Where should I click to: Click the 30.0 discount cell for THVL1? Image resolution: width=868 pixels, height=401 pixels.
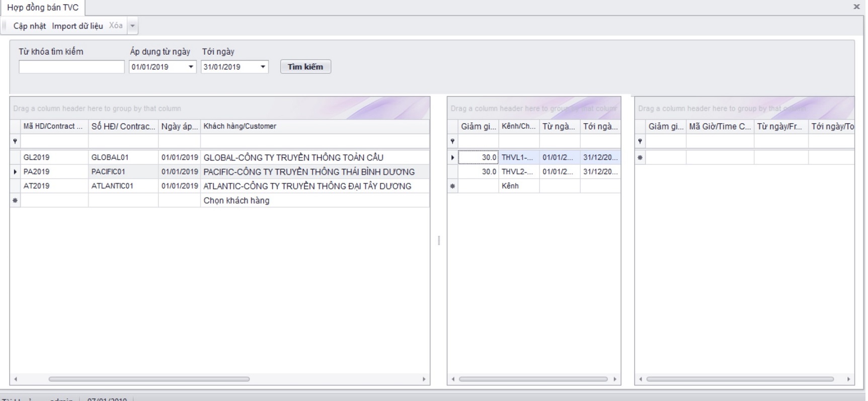point(478,157)
